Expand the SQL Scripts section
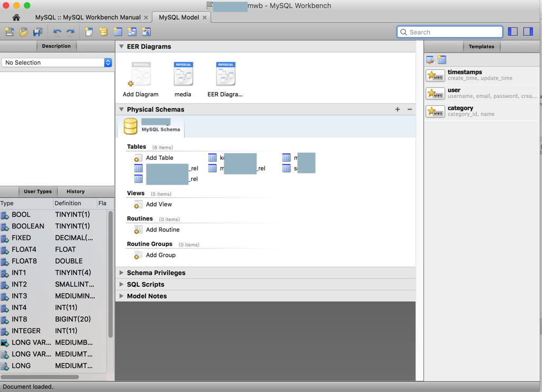Image resolution: width=542 pixels, height=392 pixels. tap(121, 285)
